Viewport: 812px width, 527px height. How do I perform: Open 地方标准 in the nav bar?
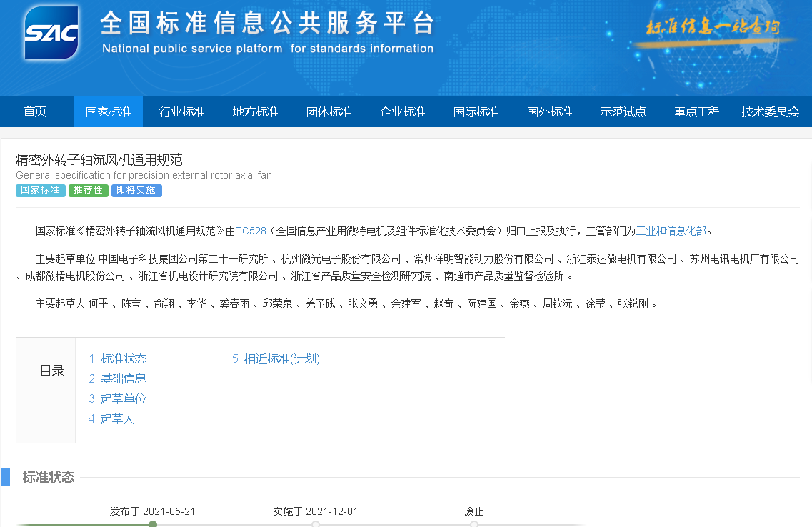tap(255, 111)
